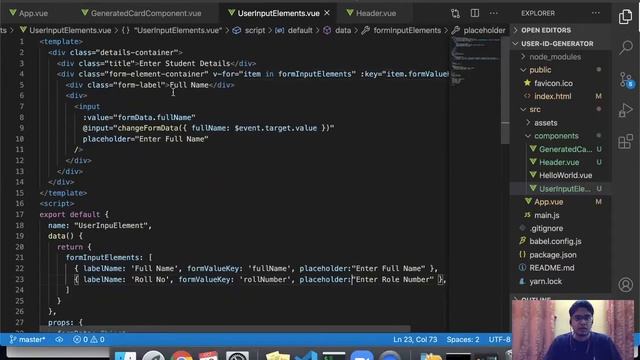Click the editor minimap preview

pyautogui.click(x=476, y=61)
